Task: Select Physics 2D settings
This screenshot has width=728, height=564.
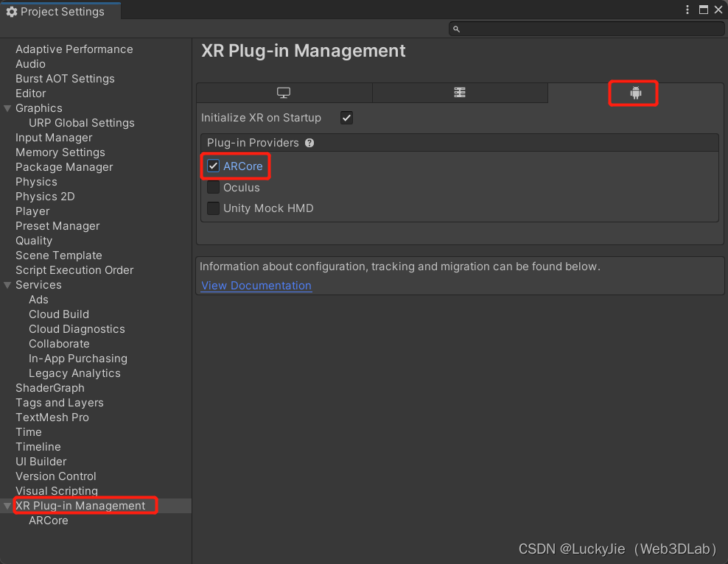Action: 45,197
